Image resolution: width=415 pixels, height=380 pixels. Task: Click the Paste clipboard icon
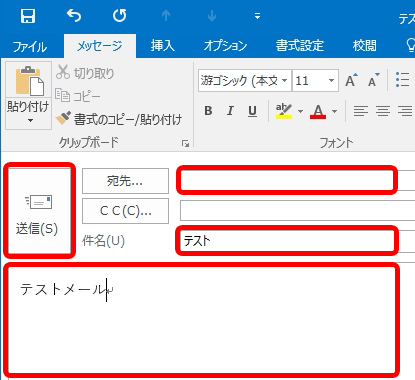pyautogui.click(x=29, y=81)
